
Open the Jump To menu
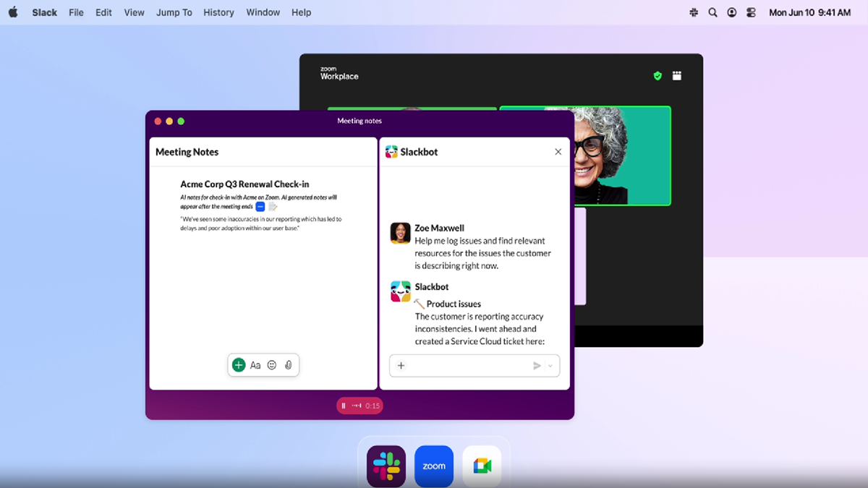174,12
